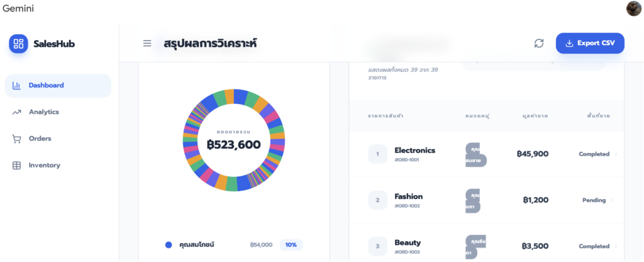644x262 pixels.
Task: Select the Electronics order row title
Action: pos(415,150)
